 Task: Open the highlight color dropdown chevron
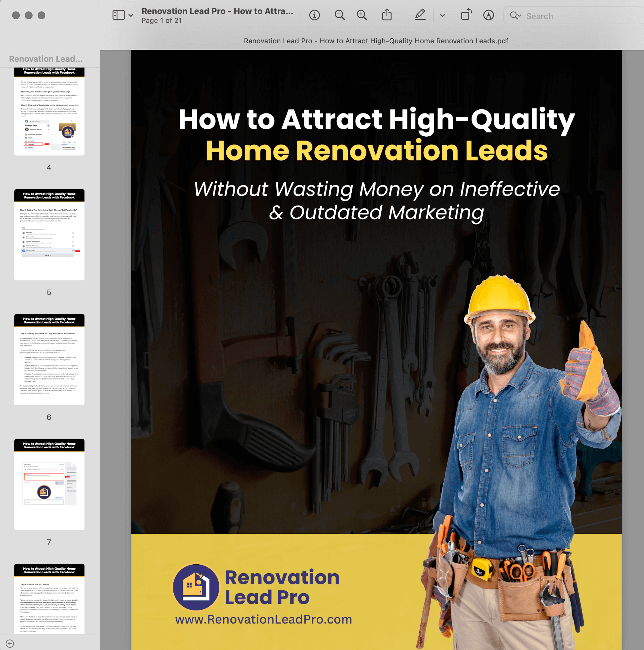442,15
